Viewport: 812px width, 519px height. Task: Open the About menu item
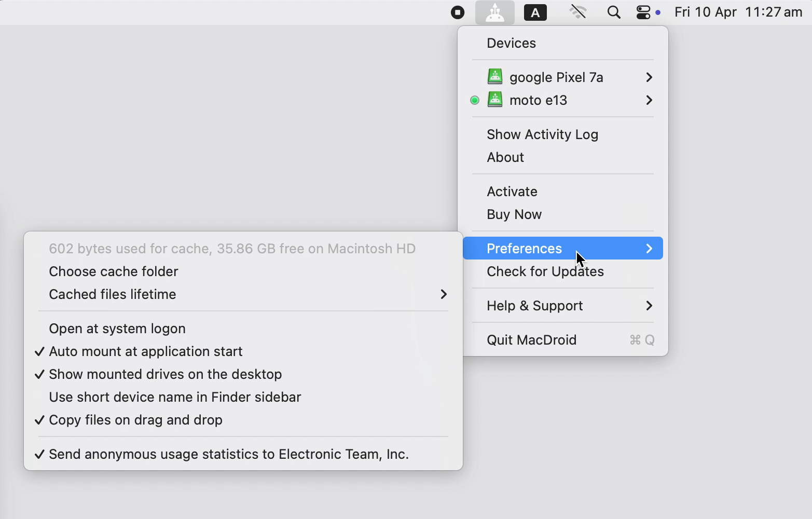pyautogui.click(x=563, y=157)
